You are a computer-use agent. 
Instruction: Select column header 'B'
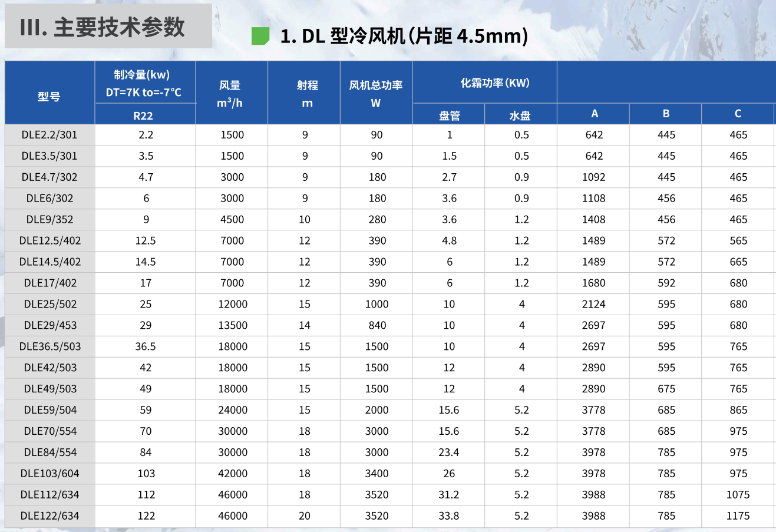click(x=665, y=114)
